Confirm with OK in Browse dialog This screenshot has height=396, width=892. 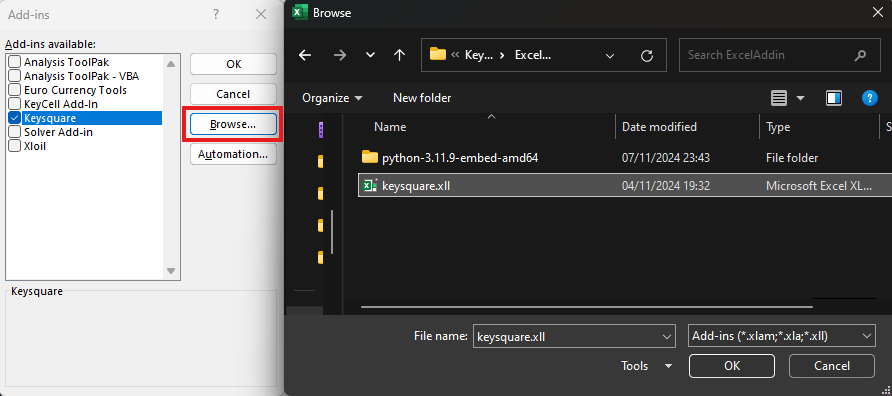(732, 366)
